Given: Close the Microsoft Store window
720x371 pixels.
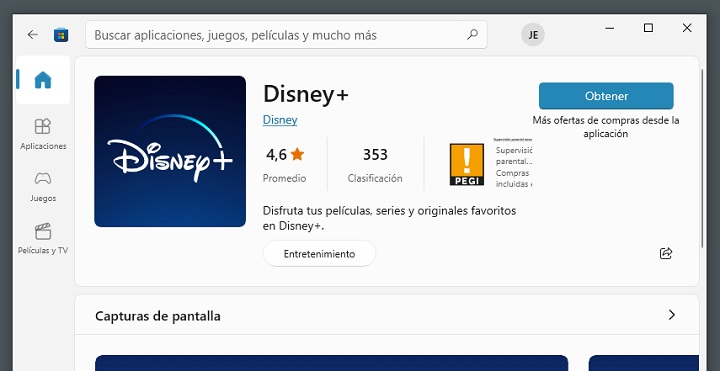Looking at the screenshot, I should [x=687, y=28].
